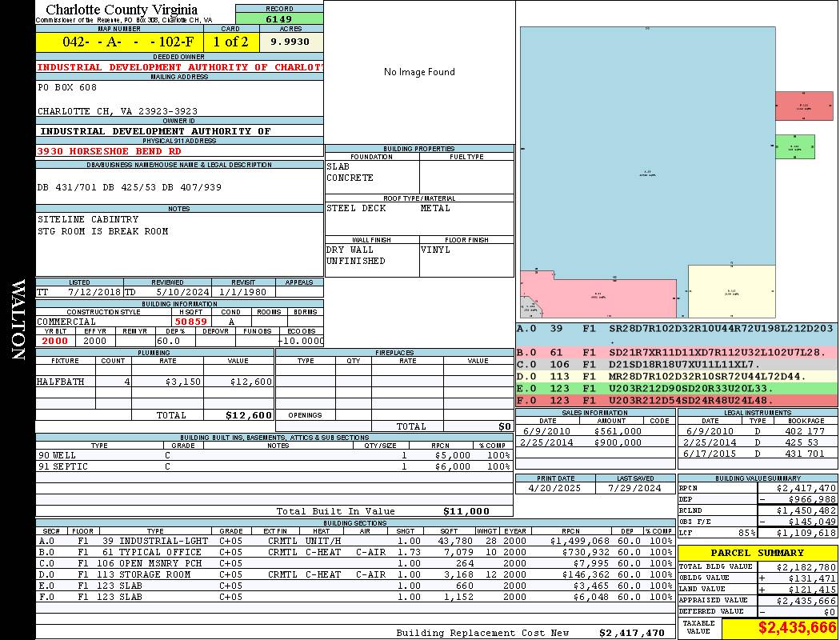840x640 pixels.
Task: Select the pale yellow storage section in sketch
Action: [x=731, y=293]
